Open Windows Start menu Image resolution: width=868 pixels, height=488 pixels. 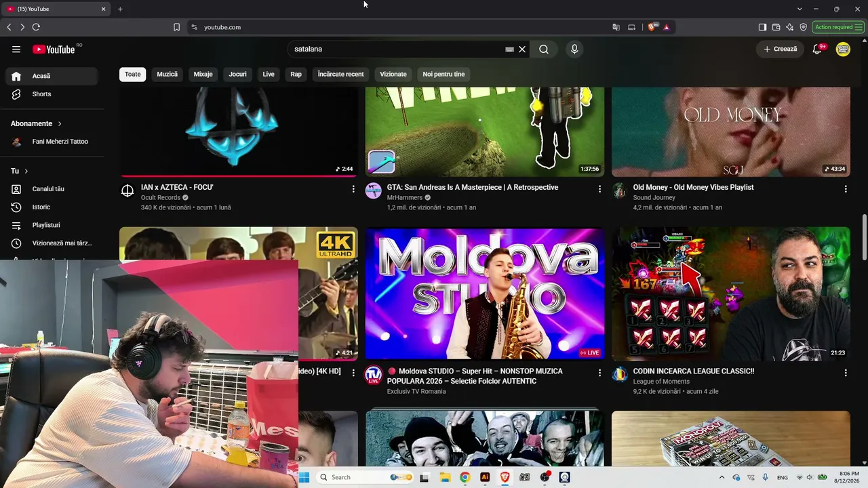[x=304, y=477]
